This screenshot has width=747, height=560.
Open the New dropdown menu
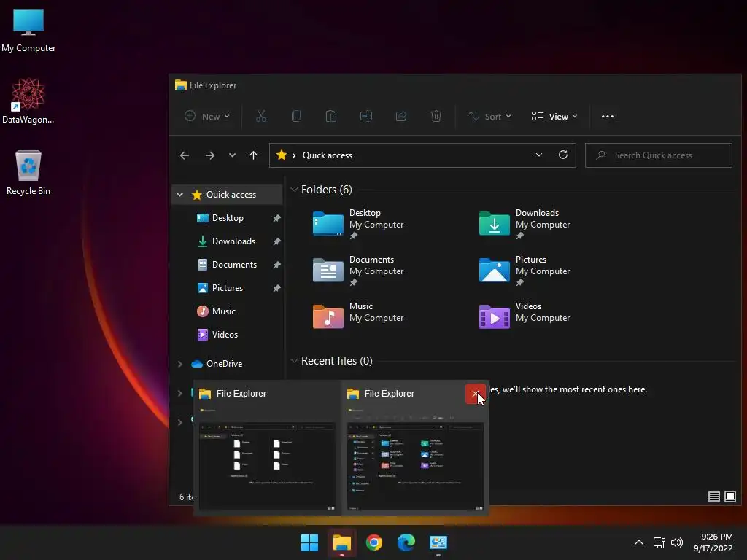[207, 116]
